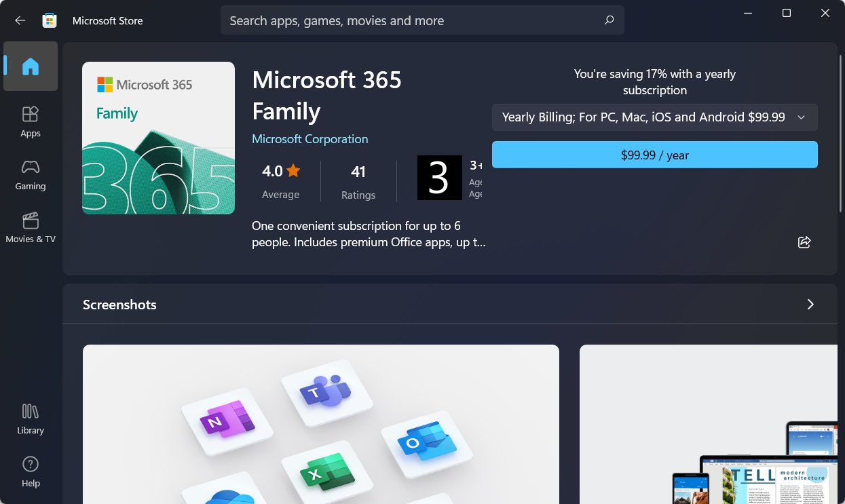The height and width of the screenshot is (504, 845).
Task: Click the Microsoft 365 Family title
Action: click(x=326, y=96)
